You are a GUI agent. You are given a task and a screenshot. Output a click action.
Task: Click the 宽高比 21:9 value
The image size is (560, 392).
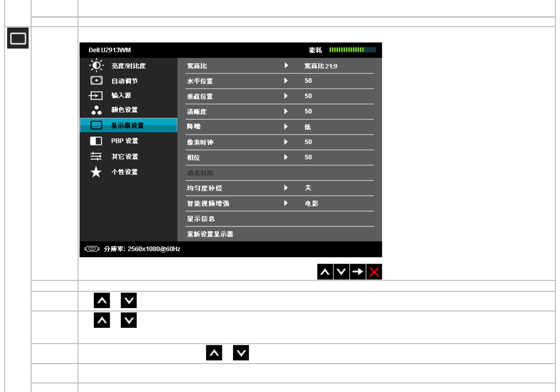321,66
